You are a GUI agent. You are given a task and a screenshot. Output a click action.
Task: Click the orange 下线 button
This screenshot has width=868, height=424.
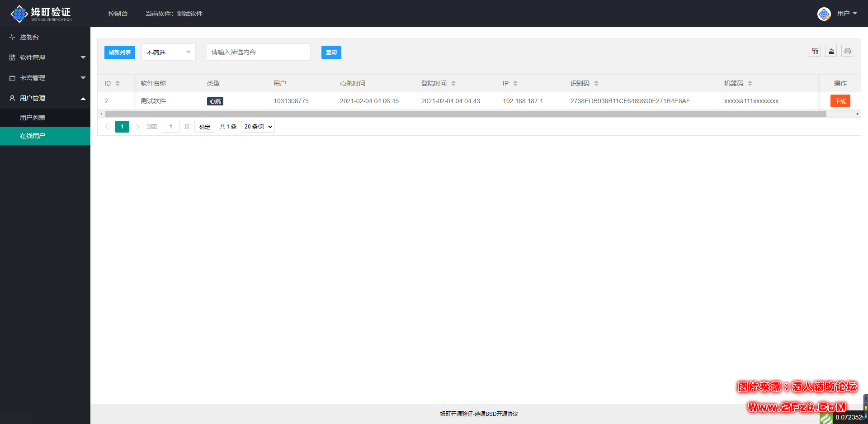click(x=840, y=101)
